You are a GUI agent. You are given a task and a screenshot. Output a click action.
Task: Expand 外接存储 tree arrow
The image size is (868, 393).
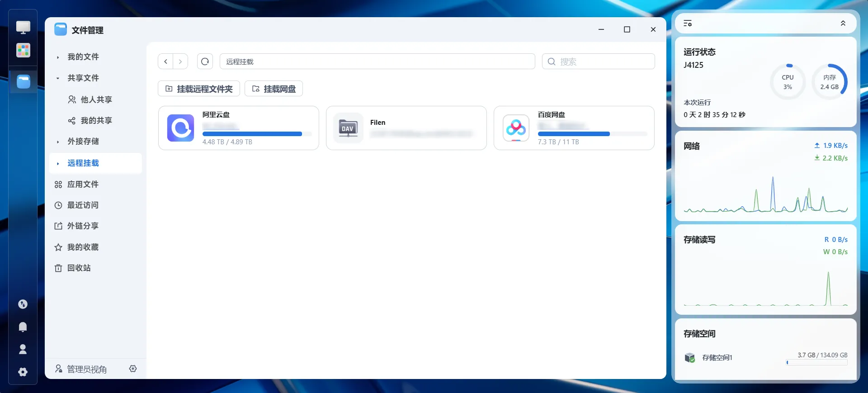click(58, 142)
